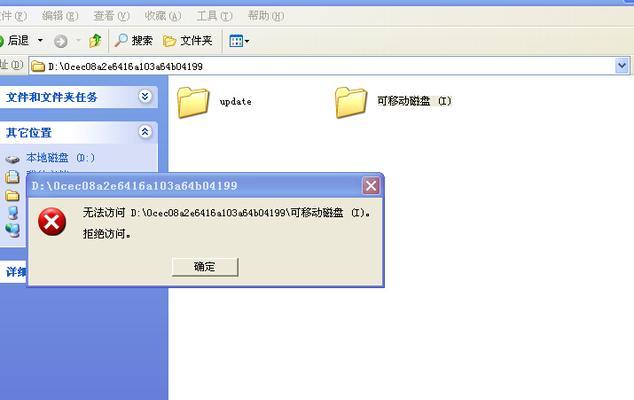Open Search with magnifier icon

[133, 40]
